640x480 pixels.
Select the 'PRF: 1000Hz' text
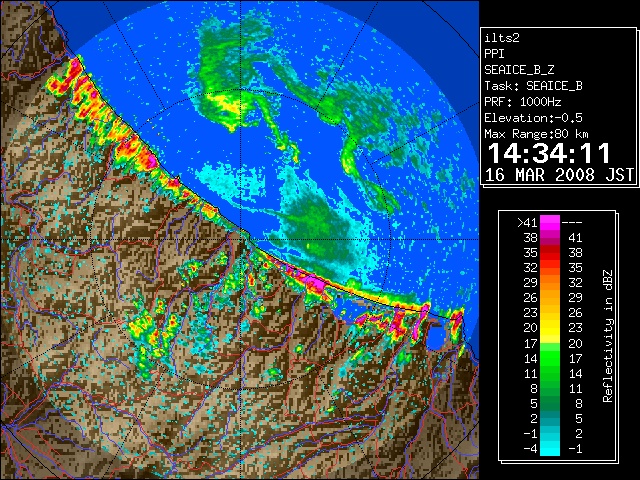tap(523, 102)
